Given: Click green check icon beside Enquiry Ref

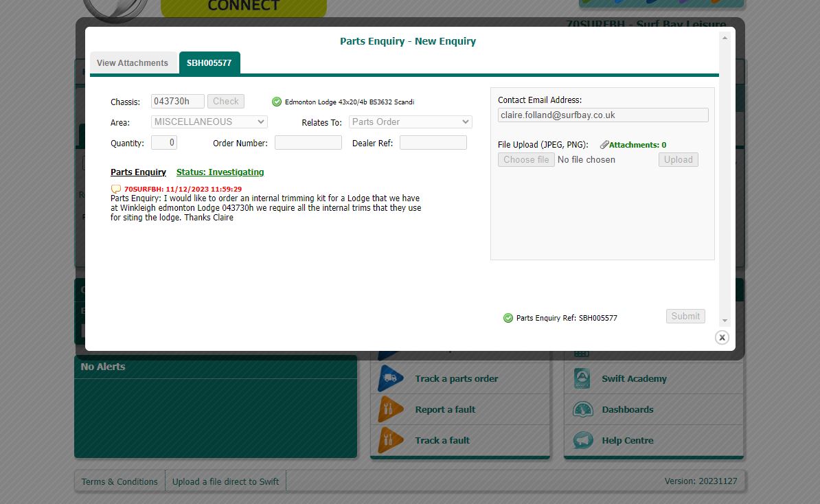Looking at the screenshot, I should 508,318.
